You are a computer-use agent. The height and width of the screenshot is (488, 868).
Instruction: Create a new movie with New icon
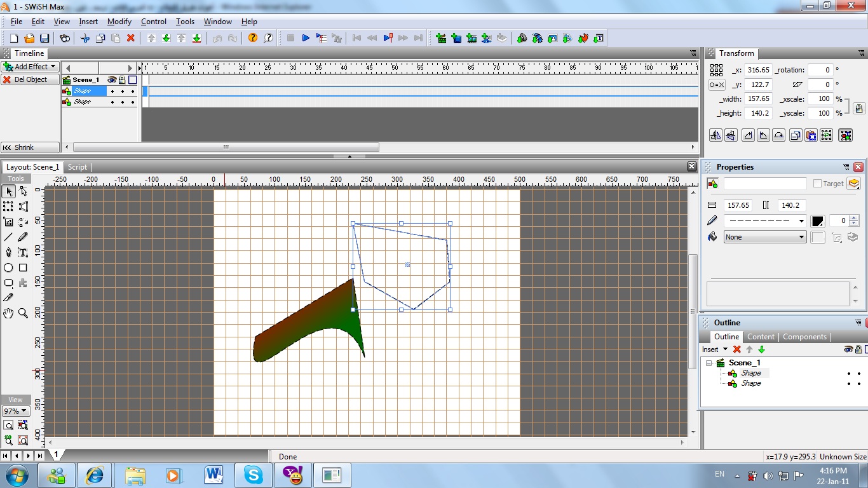pos(14,38)
